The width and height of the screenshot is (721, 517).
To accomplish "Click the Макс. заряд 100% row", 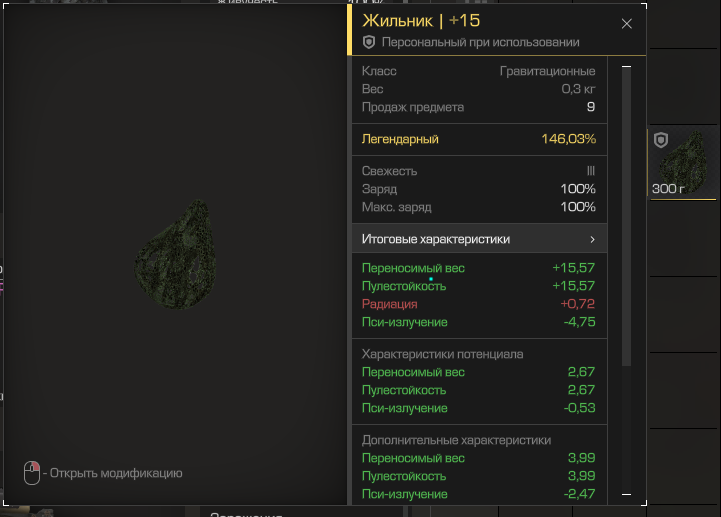I will [x=478, y=207].
